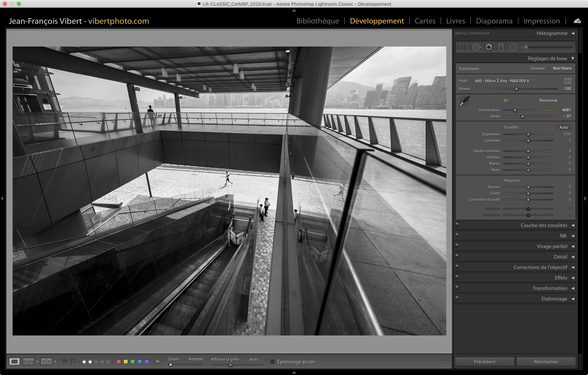Click the white balance eyedropper
The height and width of the screenshot is (375, 588).
click(x=464, y=101)
